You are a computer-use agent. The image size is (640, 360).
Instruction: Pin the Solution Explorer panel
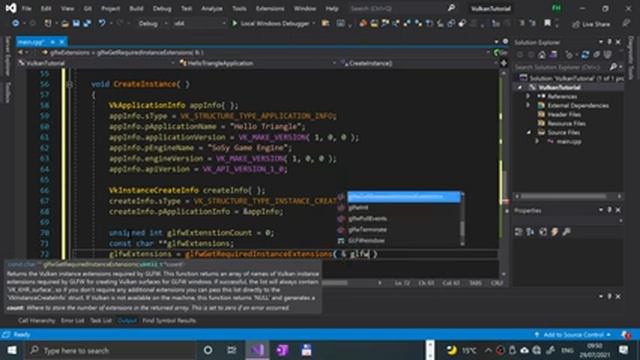[x=609, y=42]
